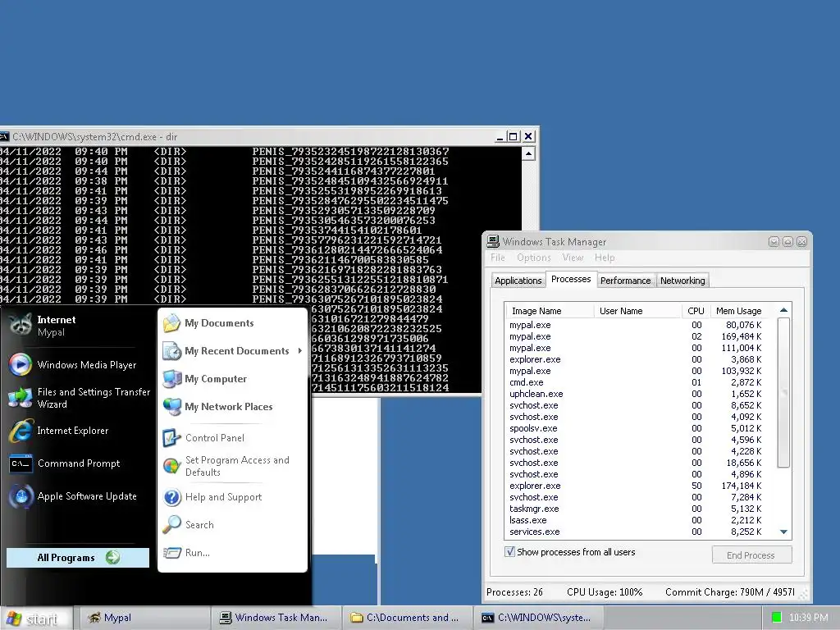840x630 pixels.
Task: Open My Documents folder
Action: pyautogui.click(x=208, y=323)
